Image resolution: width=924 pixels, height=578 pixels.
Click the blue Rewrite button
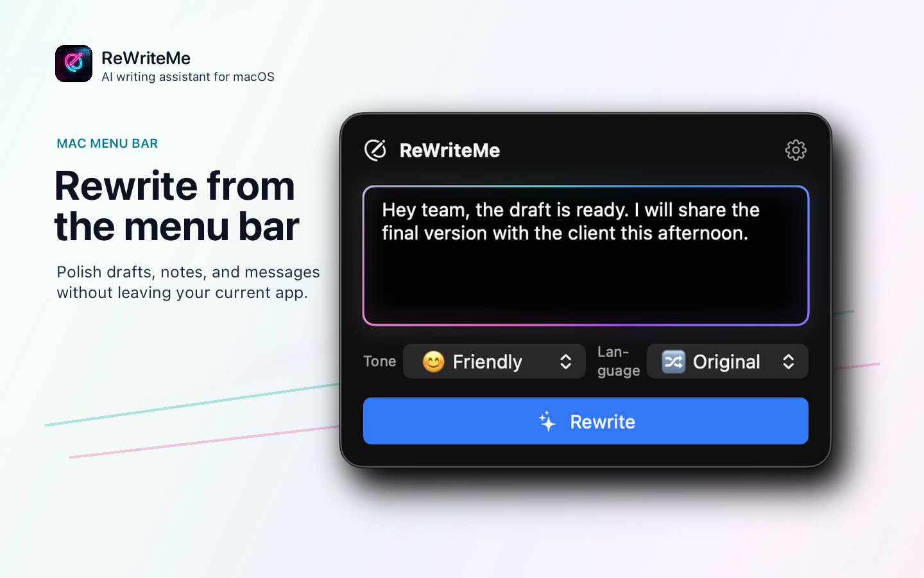tap(585, 421)
